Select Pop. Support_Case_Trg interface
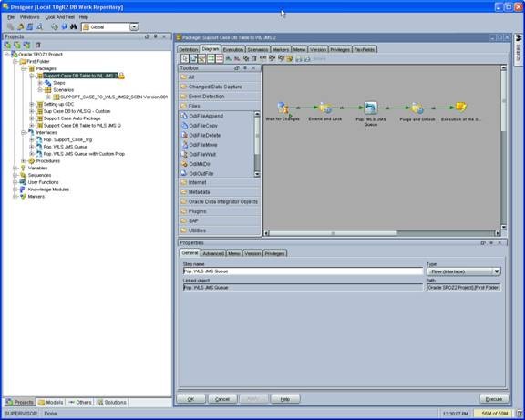Image resolution: width=525 pixels, height=420 pixels. pos(67,139)
